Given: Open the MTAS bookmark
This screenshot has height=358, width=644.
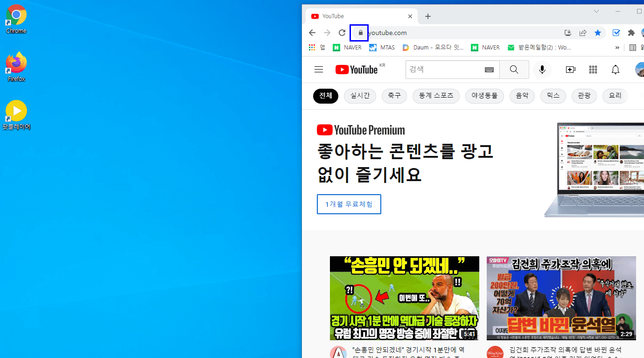Looking at the screenshot, I should pos(382,47).
